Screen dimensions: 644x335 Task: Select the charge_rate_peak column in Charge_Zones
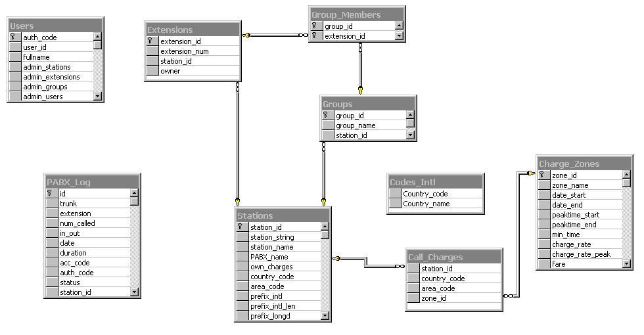(581, 254)
